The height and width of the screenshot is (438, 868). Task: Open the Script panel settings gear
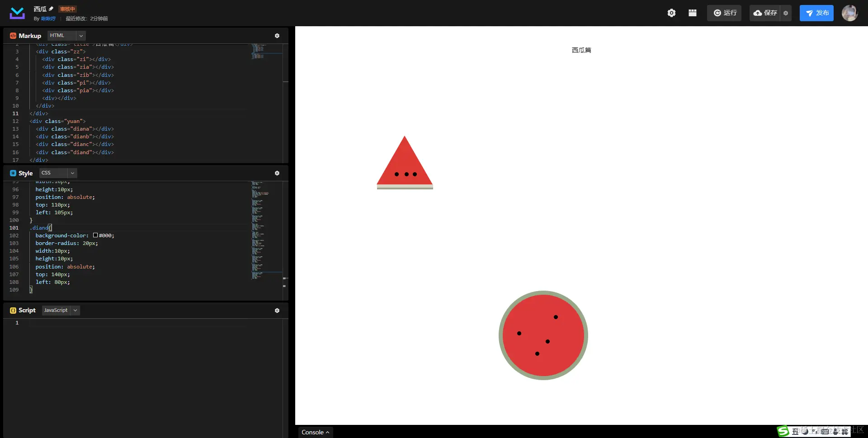277,311
